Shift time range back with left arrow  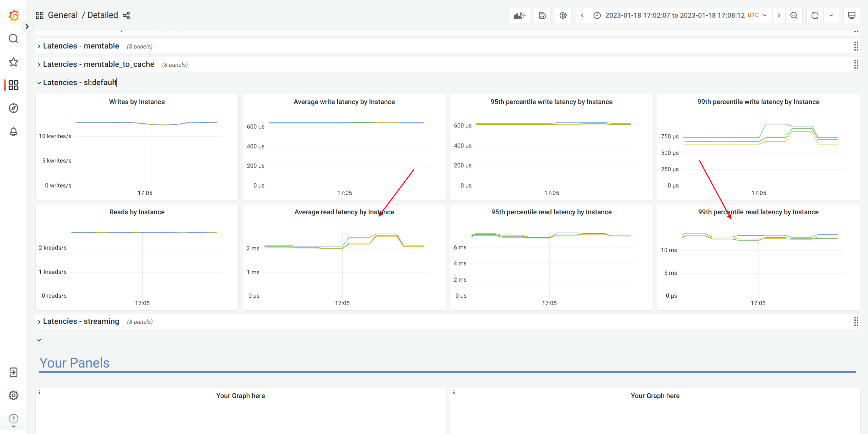coord(582,15)
